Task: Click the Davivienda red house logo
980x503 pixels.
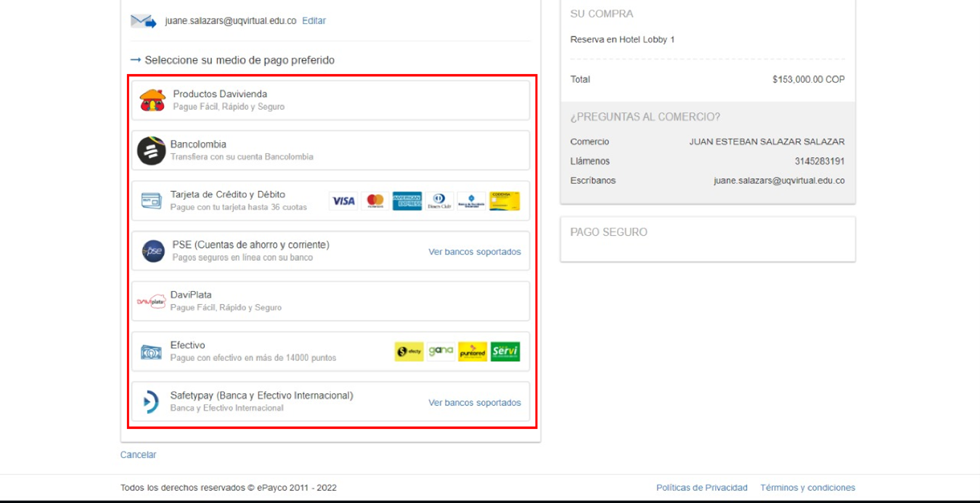Action: pos(152,100)
